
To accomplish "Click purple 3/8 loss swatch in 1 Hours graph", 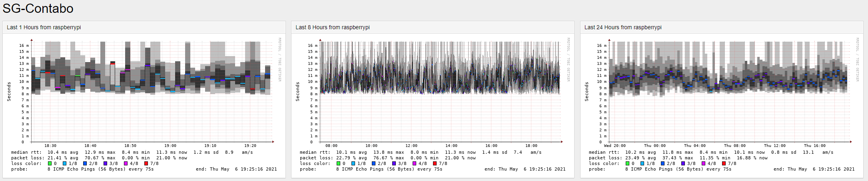I will coord(105,163).
